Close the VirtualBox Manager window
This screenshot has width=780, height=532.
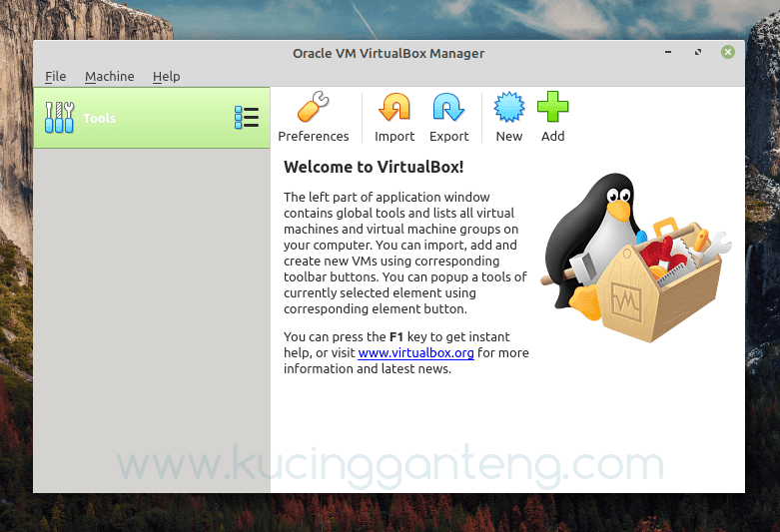[x=728, y=52]
